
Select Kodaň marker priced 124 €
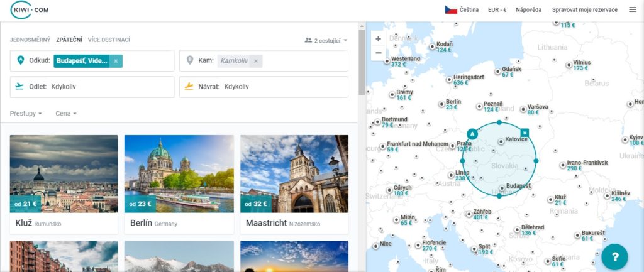[x=432, y=46]
